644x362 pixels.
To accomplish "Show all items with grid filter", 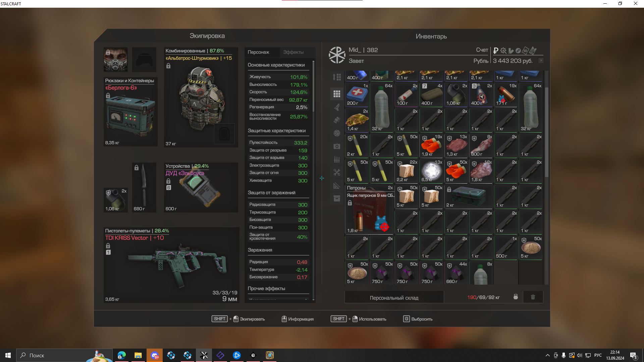I will coord(337,94).
